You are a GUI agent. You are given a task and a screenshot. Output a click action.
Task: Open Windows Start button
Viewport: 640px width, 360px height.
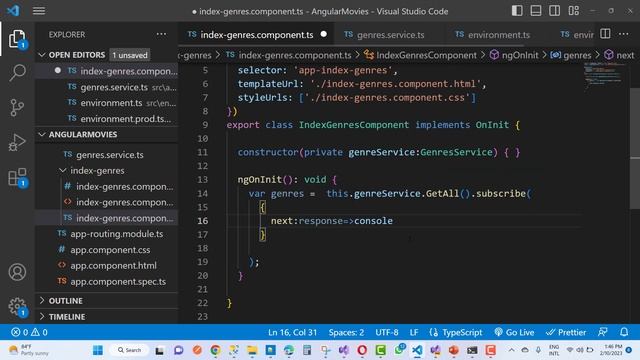(98, 350)
